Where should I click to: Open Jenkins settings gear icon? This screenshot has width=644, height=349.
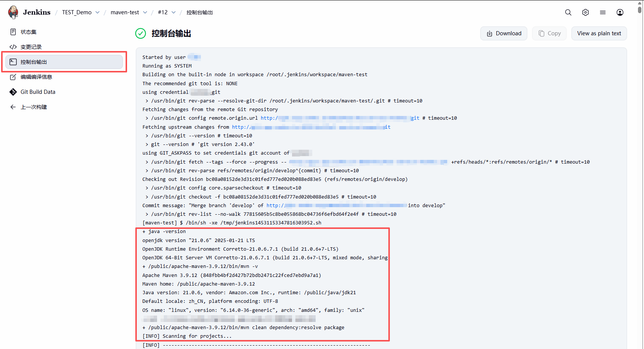click(586, 12)
